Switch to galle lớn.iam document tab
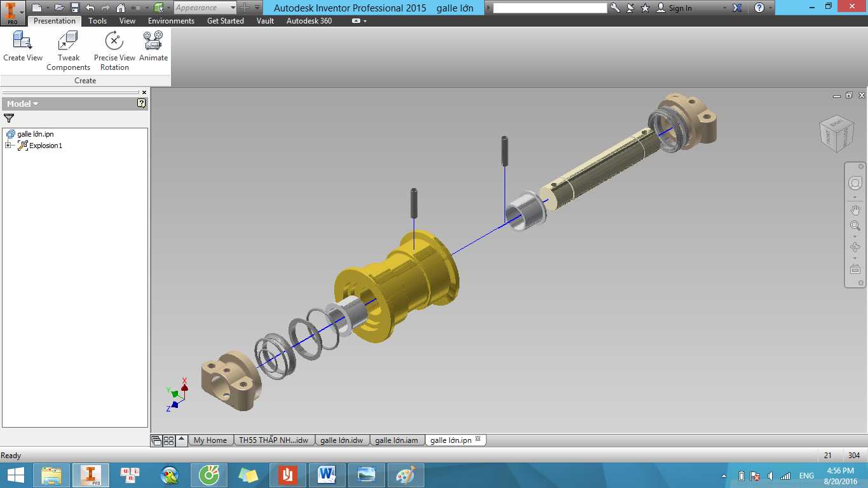The height and width of the screenshot is (488, 868). click(x=397, y=440)
